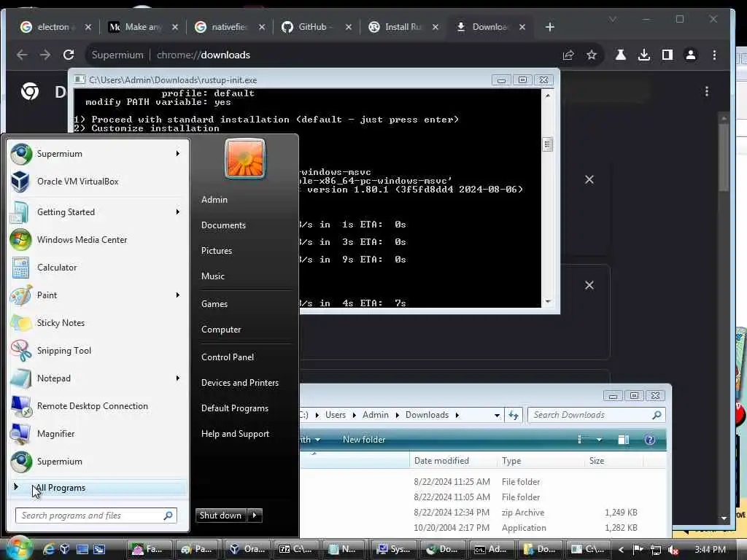Expand Paint recent files arrow
Viewport: 747px width, 560px height.
(178, 295)
